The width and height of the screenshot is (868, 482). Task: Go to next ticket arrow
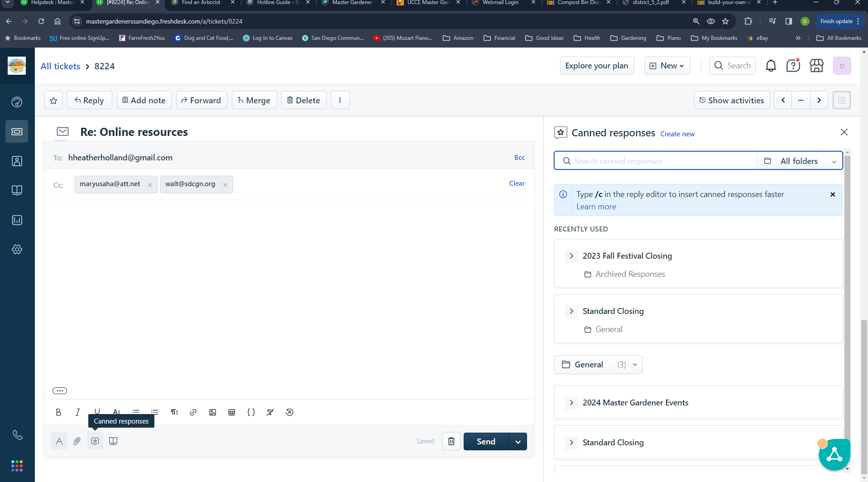coord(819,101)
